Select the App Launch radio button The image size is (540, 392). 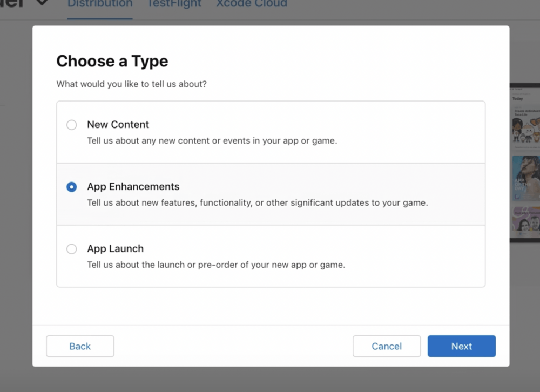(71, 249)
